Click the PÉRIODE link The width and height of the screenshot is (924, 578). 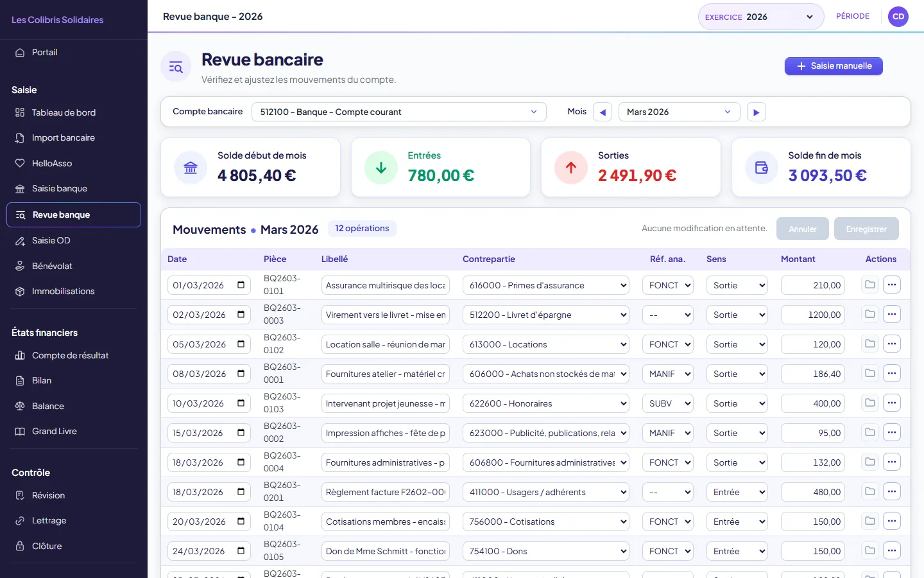tap(853, 16)
